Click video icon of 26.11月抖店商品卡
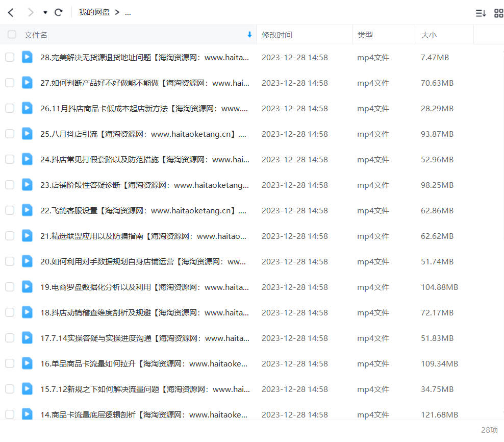Image resolution: width=504 pixels, height=442 pixels. (x=27, y=108)
